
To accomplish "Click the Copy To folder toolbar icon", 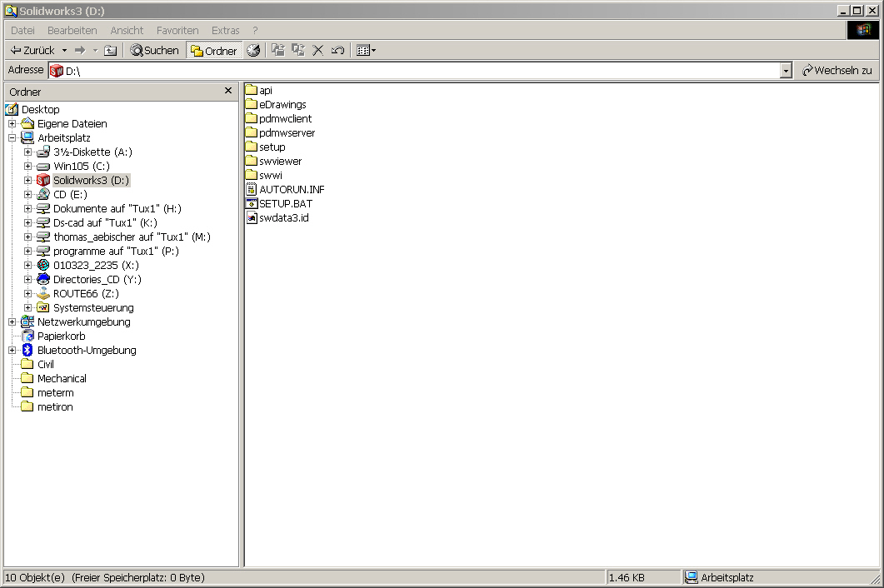I will pyautogui.click(x=298, y=51).
